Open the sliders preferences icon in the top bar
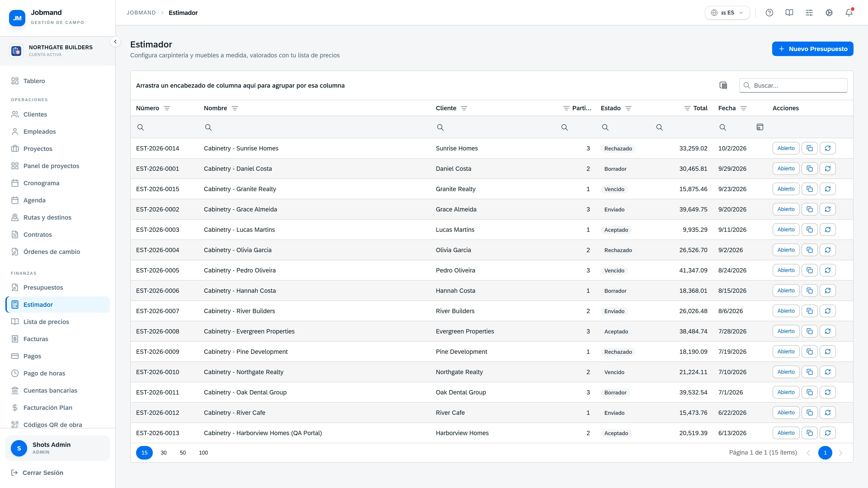Screen dimensions: 868x488 click(809, 13)
